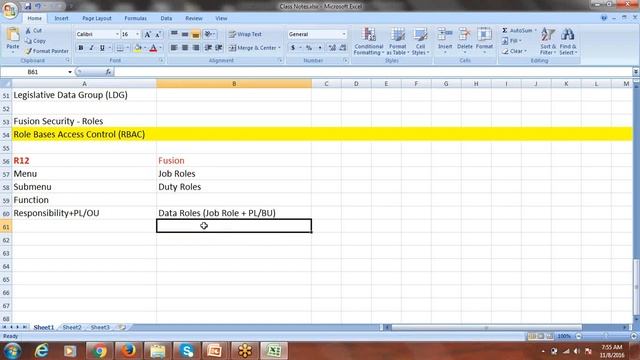Toggle Bottom Align
Viewport: 640px width, 360px height.
pos(196,34)
